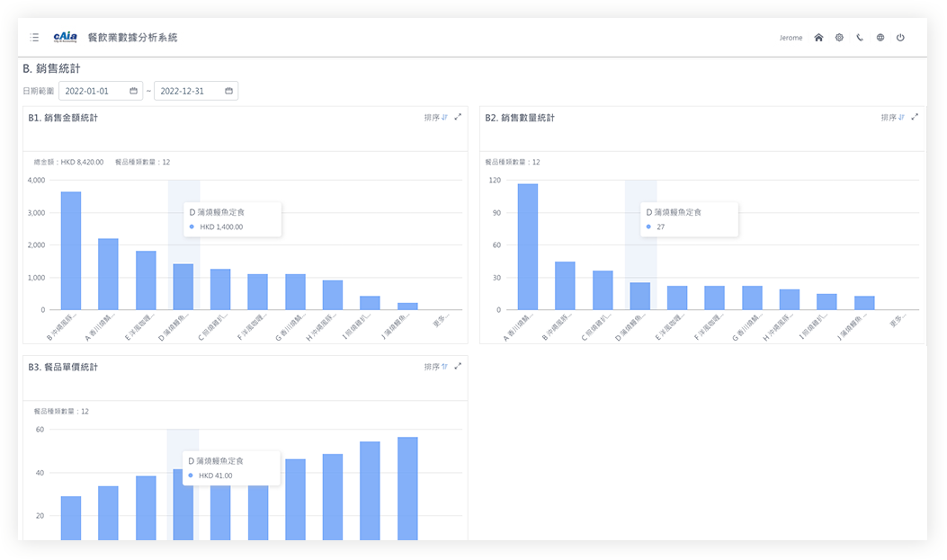
Task: Click the B 沖繩風豚 bar in B2 chart
Action: coord(566,286)
